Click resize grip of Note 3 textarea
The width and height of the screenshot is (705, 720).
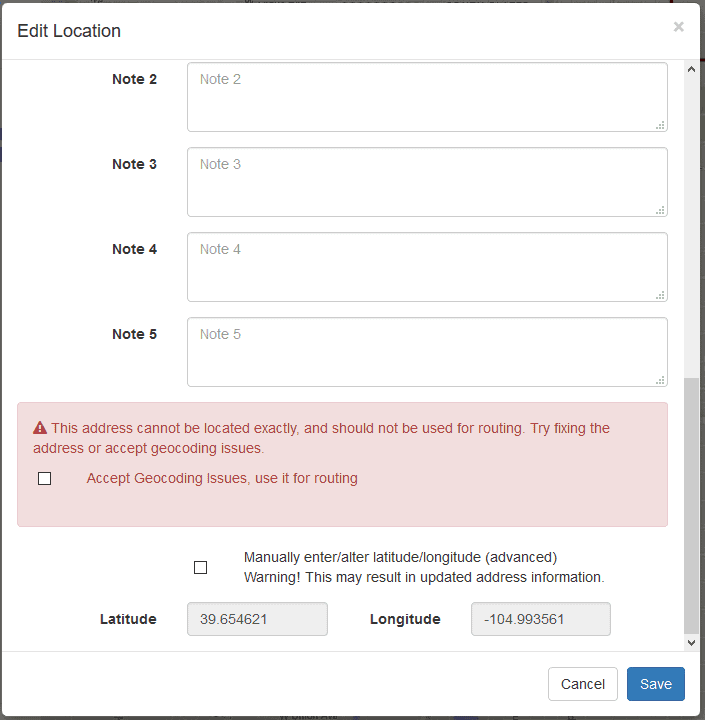[x=660, y=210]
